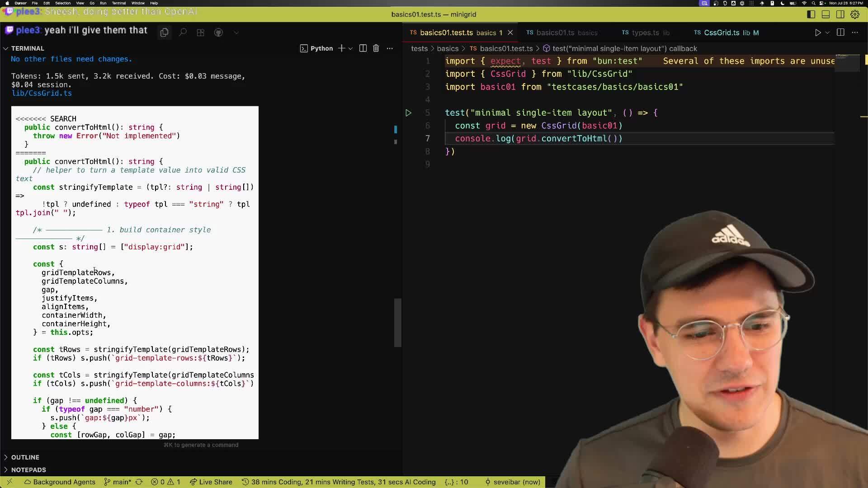This screenshot has width=868, height=488.
Task: Open the settings gear in title bar
Action: click(x=855, y=14)
